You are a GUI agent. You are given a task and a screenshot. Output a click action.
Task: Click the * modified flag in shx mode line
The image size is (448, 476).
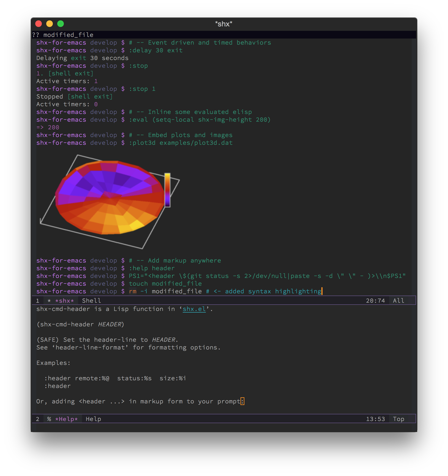pyautogui.click(x=49, y=301)
